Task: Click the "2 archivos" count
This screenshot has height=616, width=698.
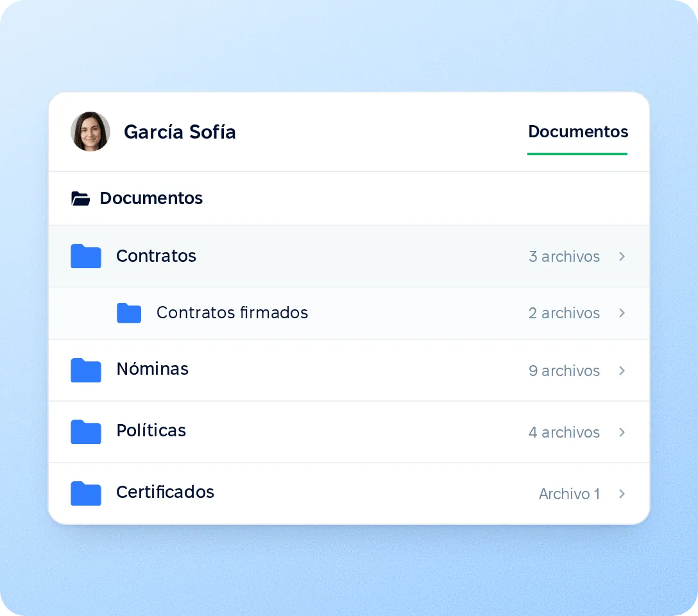Action: pos(564,313)
